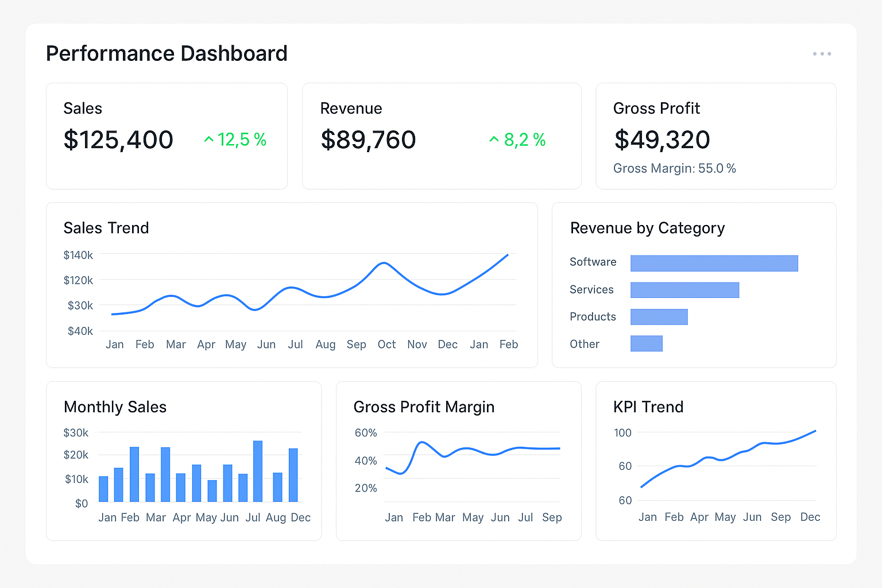The height and width of the screenshot is (588, 882).
Task: Click the final Feb data point on Sales Trend
Action: 508,255
